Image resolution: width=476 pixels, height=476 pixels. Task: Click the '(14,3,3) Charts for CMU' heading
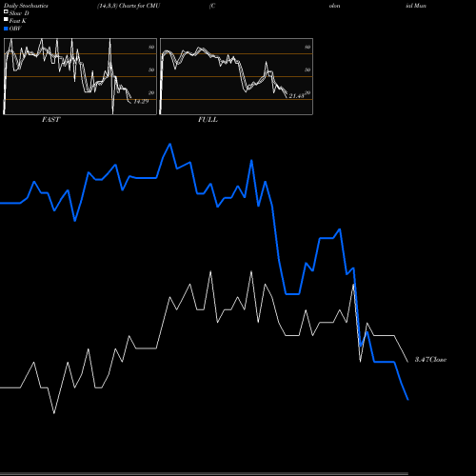pos(129,6)
